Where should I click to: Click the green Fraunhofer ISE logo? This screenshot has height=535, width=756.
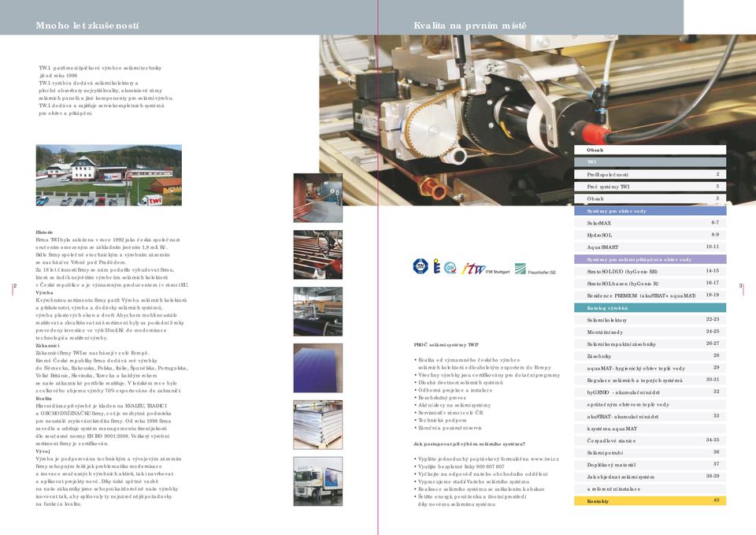535,269
